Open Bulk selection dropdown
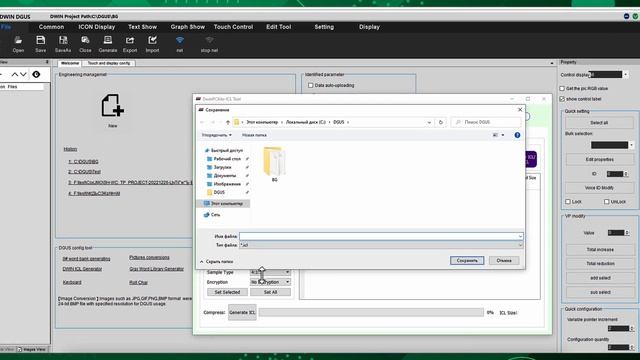The image size is (640, 360). pos(631,145)
